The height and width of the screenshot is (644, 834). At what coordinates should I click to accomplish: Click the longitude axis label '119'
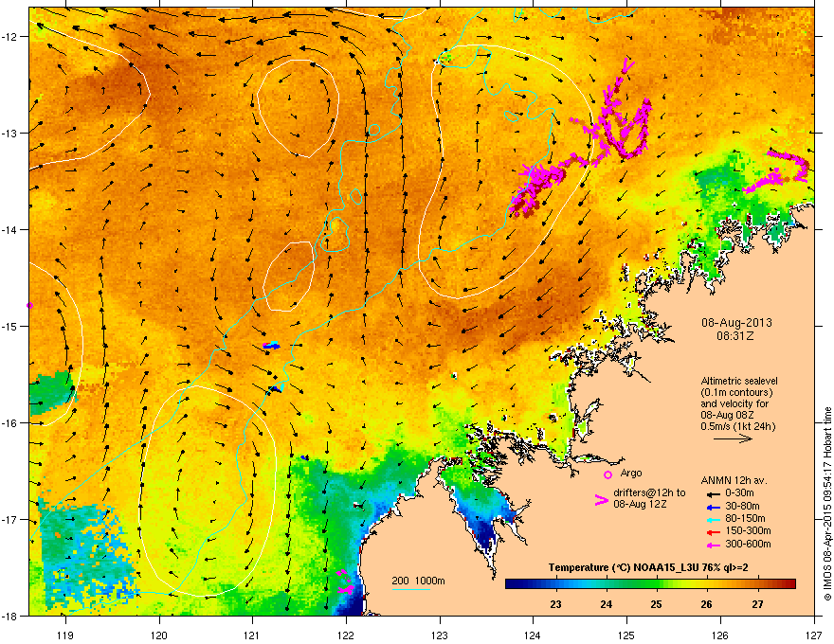(x=65, y=635)
